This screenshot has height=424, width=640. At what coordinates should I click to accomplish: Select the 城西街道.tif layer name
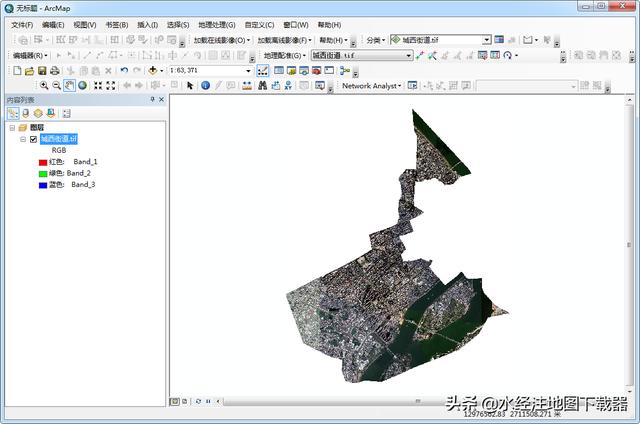click(59, 139)
